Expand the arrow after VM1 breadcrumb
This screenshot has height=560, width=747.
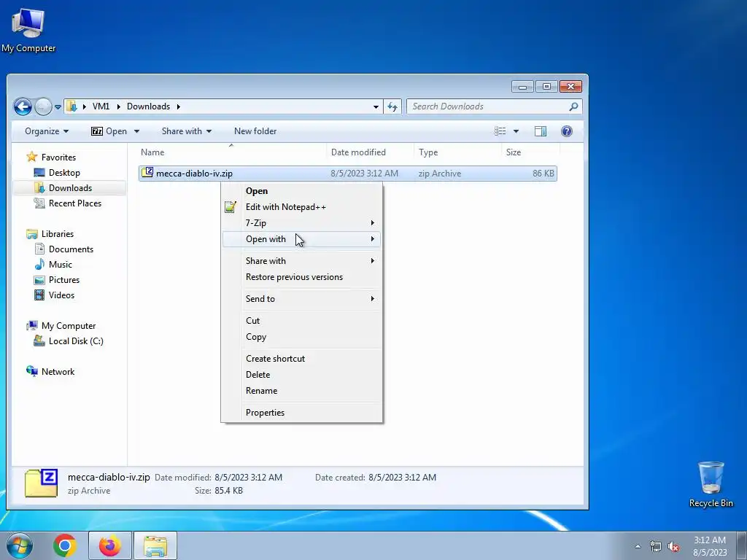pyautogui.click(x=119, y=106)
